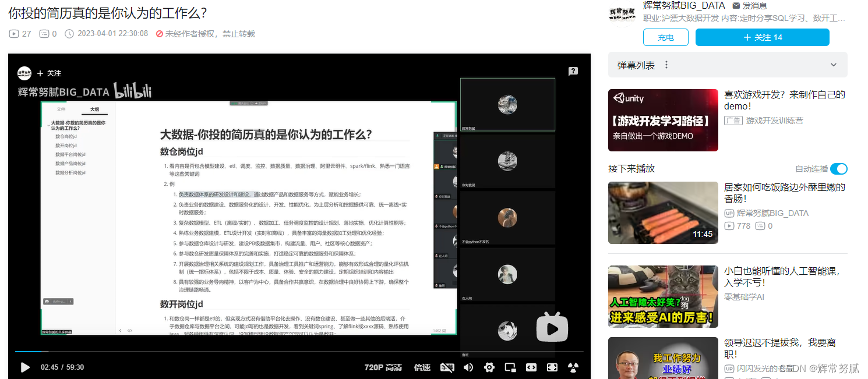Play the video with the bottom-left play button

[x=25, y=367]
